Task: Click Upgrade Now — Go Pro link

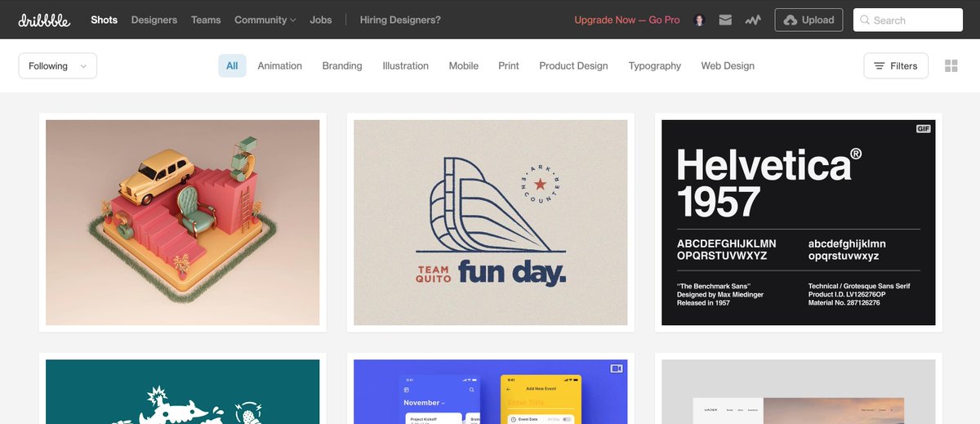Action: point(627,20)
